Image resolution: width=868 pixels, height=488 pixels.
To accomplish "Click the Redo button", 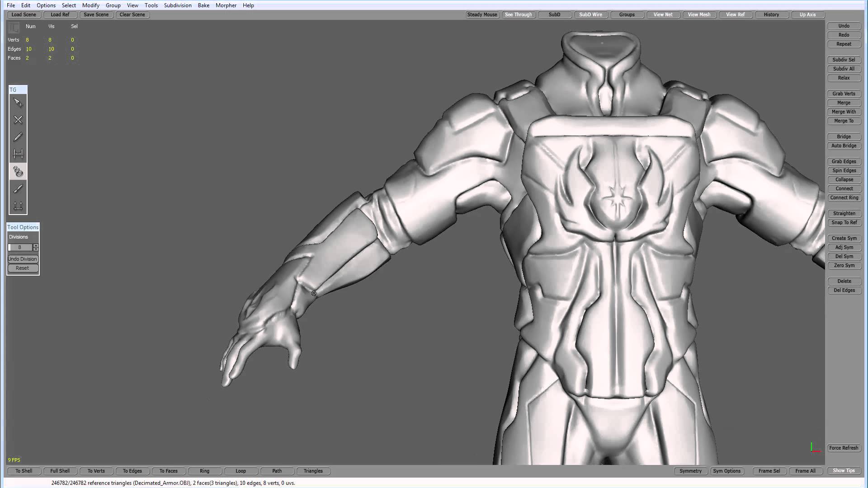I will [844, 35].
